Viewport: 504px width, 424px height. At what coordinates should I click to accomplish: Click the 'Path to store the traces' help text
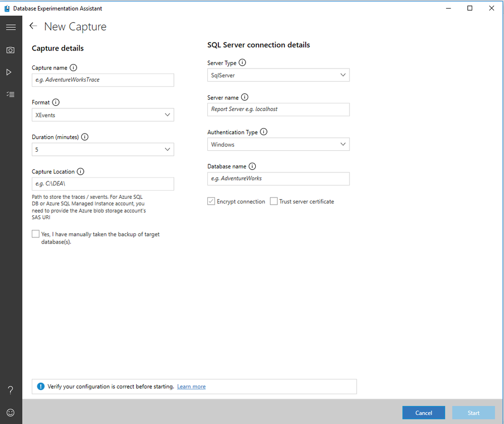tap(89, 207)
